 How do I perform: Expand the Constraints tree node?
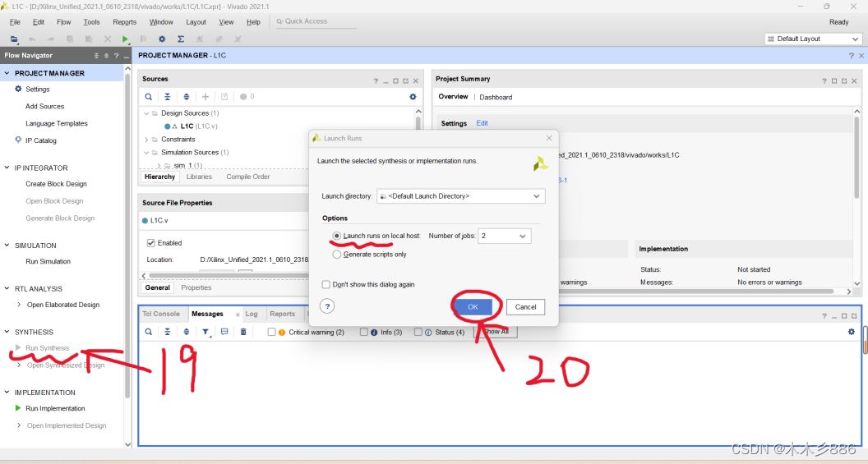click(x=146, y=140)
